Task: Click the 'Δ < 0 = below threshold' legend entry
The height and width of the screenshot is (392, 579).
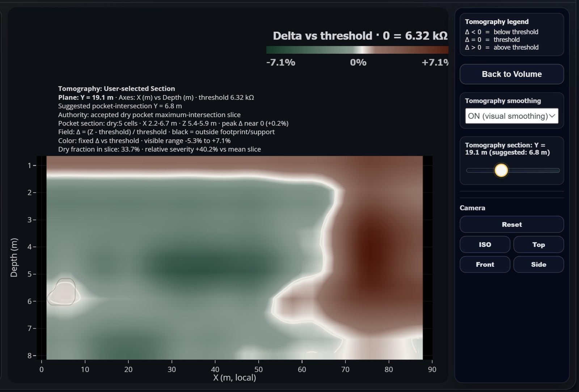Action: 502,32
